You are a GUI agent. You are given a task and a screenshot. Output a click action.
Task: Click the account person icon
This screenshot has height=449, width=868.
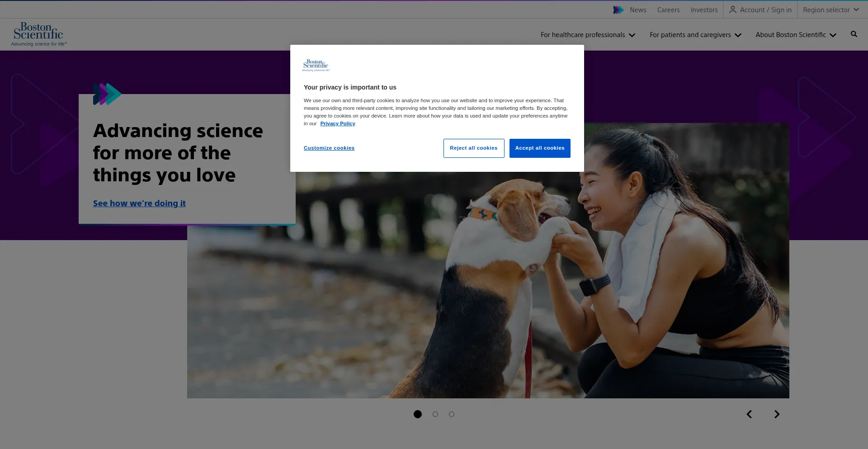pos(732,9)
